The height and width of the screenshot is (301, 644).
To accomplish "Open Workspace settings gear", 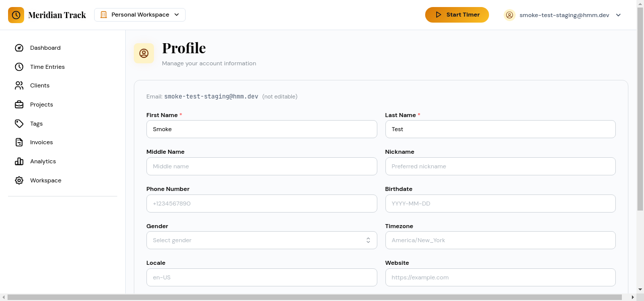I will click(x=19, y=180).
